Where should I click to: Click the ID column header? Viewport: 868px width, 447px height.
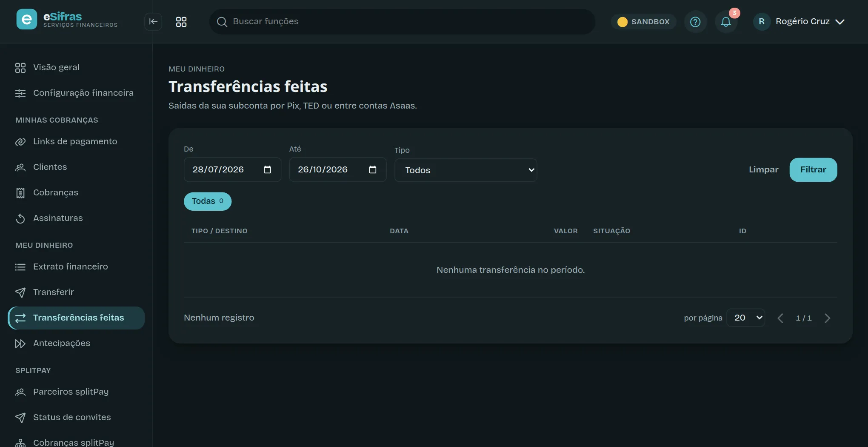point(742,231)
